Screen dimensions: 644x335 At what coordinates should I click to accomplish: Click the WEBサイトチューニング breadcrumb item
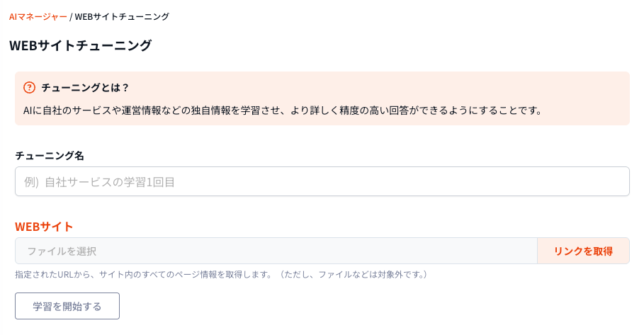122,16
